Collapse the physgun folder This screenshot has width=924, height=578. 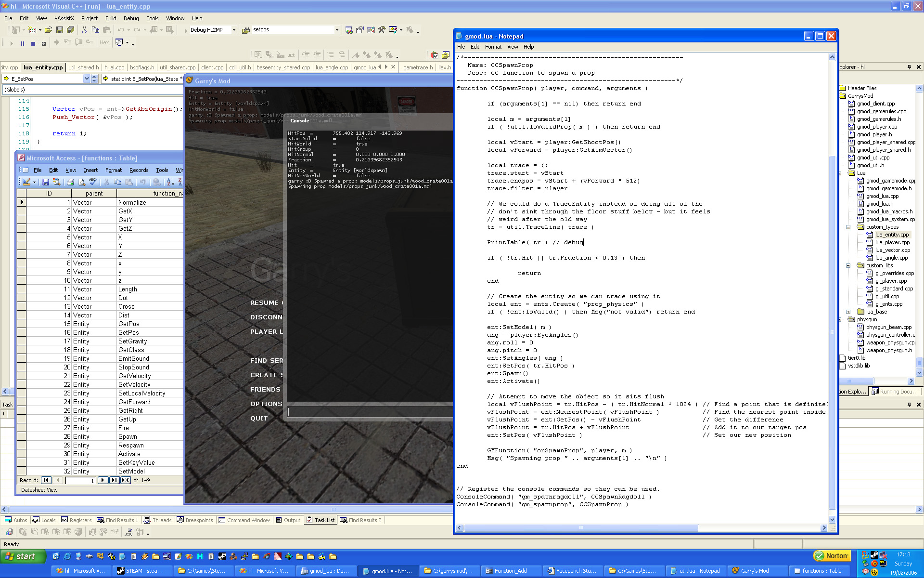coord(841,319)
